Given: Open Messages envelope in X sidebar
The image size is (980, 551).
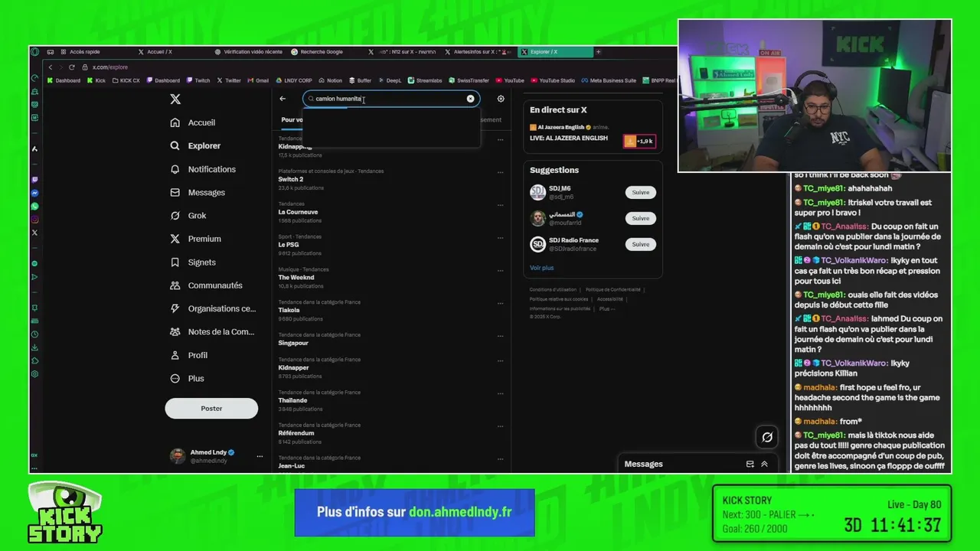Looking at the screenshot, I should point(198,192).
